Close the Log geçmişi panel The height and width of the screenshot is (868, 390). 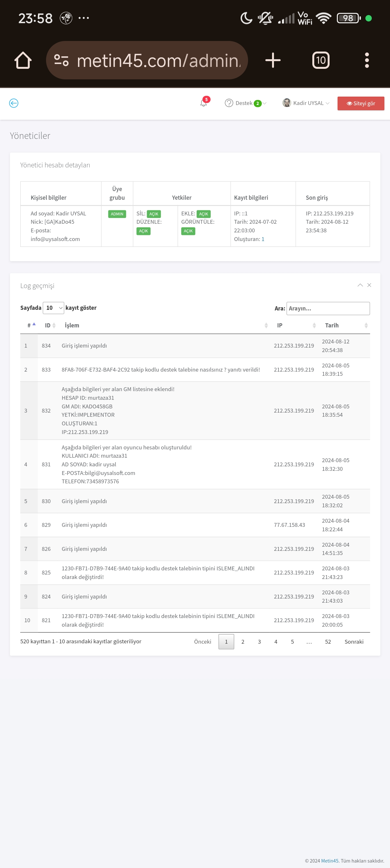pos(369,285)
